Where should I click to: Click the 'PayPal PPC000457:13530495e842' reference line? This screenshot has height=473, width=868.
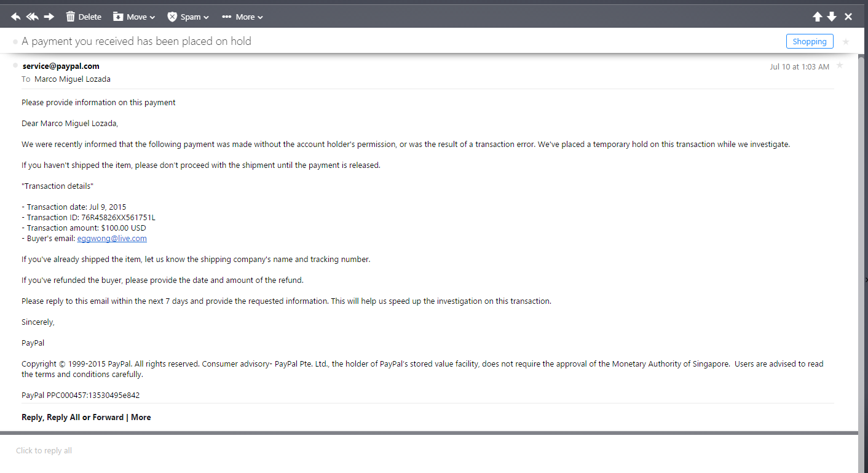coord(81,395)
